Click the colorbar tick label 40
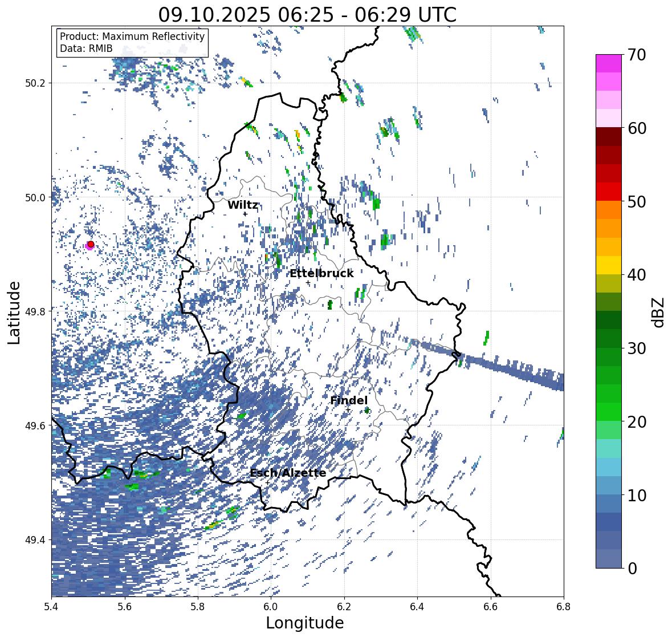Image resolution: width=672 pixels, height=637 pixels. (x=637, y=275)
